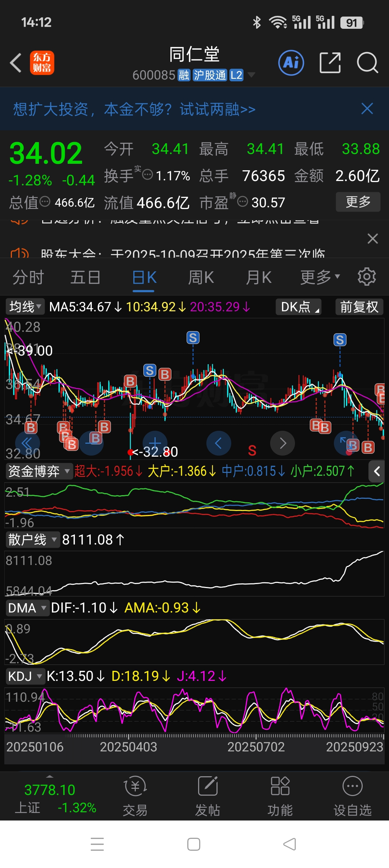The height and width of the screenshot is (868, 389).
Task: Switch to 五日 tab
Action: click(85, 277)
